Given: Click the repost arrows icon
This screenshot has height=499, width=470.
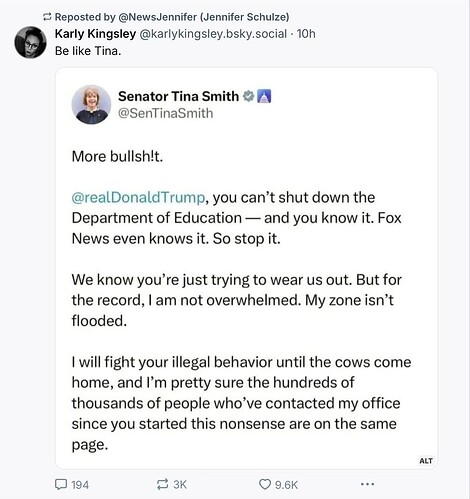Looking at the screenshot, I should 163,484.
